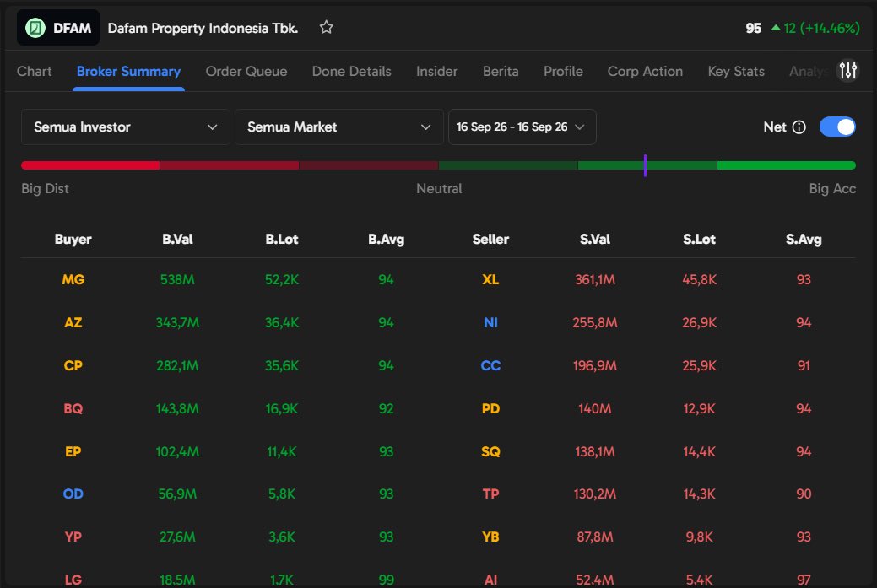The width and height of the screenshot is (877, 588).
Task: Sort by the S.Avg column header
Action: pyautogui.click(x=804, y=240)
